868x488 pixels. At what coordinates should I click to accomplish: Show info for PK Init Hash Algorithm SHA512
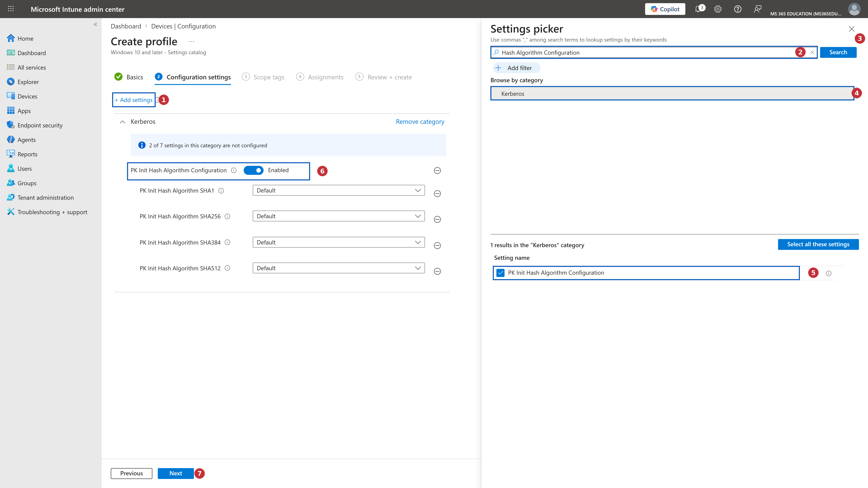227,268
